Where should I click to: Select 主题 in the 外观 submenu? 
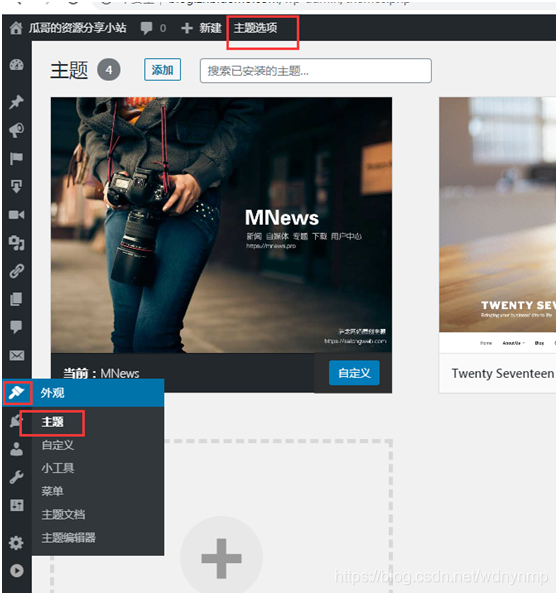click(x=52, y=422)
